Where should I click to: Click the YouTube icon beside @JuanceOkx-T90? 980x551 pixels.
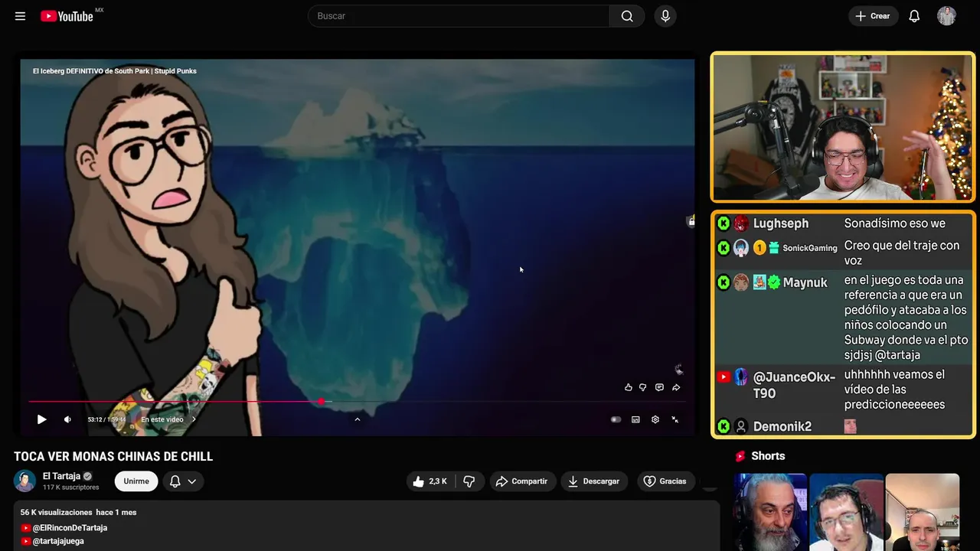[x=724, y=377]
